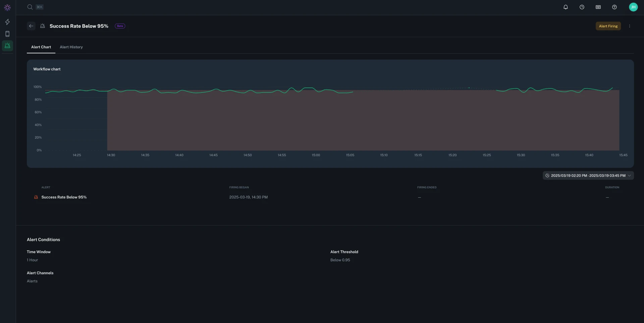The image size is (644, 323).
Task: Open the Alerts section in the sidebar
Action: [x=7, y=46]
